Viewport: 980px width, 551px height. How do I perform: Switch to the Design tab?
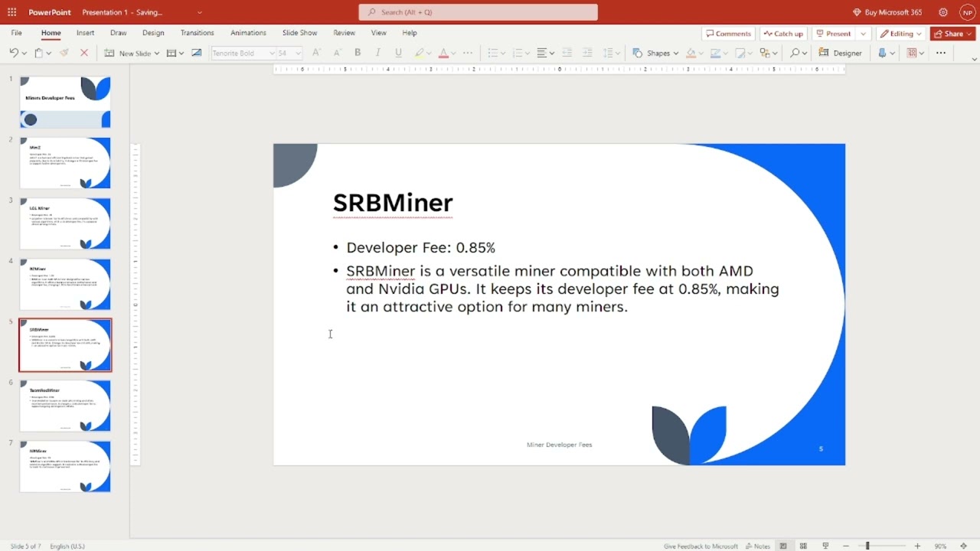pos(153,33)
